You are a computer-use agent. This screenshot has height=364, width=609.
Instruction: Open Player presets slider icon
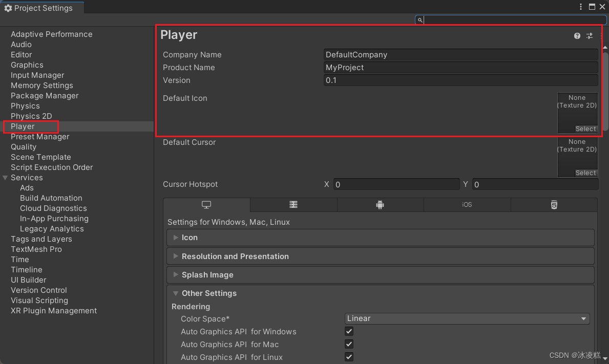[x=589, y=36]
